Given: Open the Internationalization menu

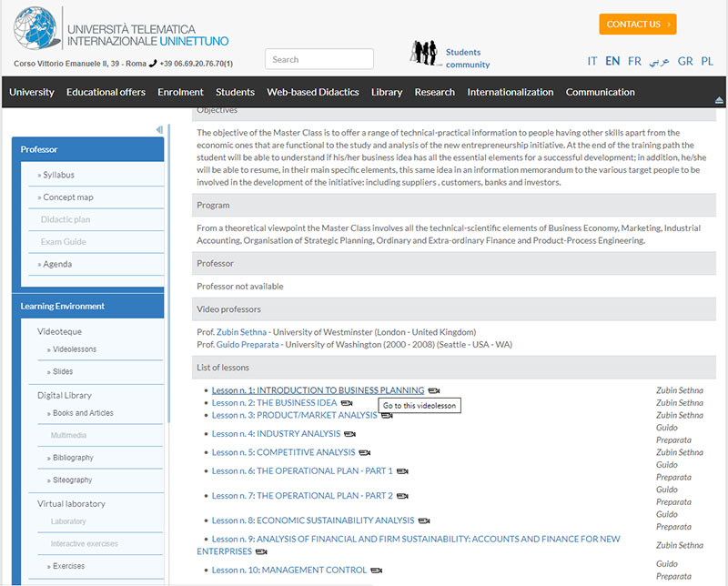Looking at the screenshot, I should pos(510,92).
